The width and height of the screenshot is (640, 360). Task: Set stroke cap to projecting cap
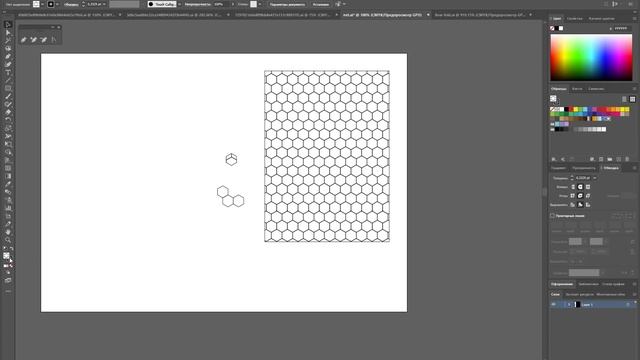(x=588, y=187)
